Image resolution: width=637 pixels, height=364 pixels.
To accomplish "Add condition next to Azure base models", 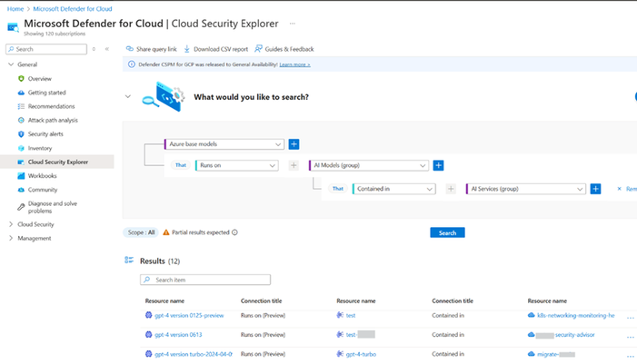I will [x=294, y=144].
